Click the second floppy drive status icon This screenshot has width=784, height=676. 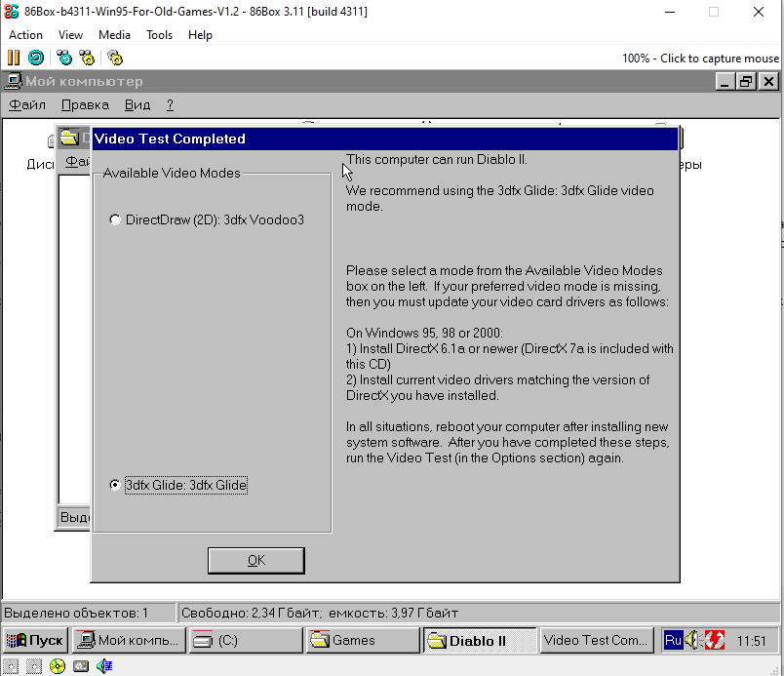click(x=34, y=666)
